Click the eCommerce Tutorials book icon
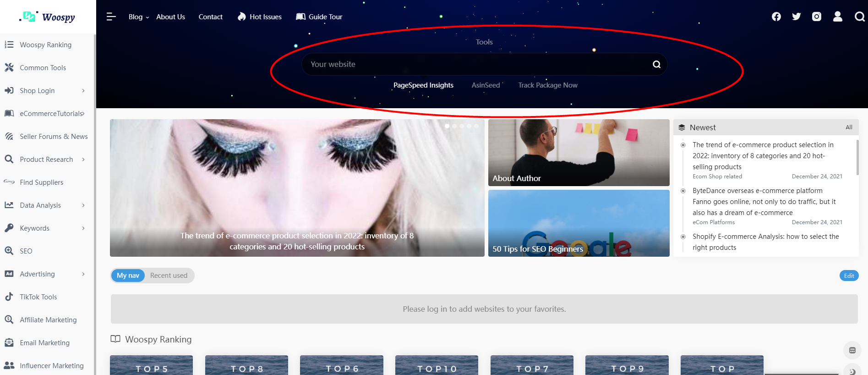868x375 pixels. (x=9, y=113)
